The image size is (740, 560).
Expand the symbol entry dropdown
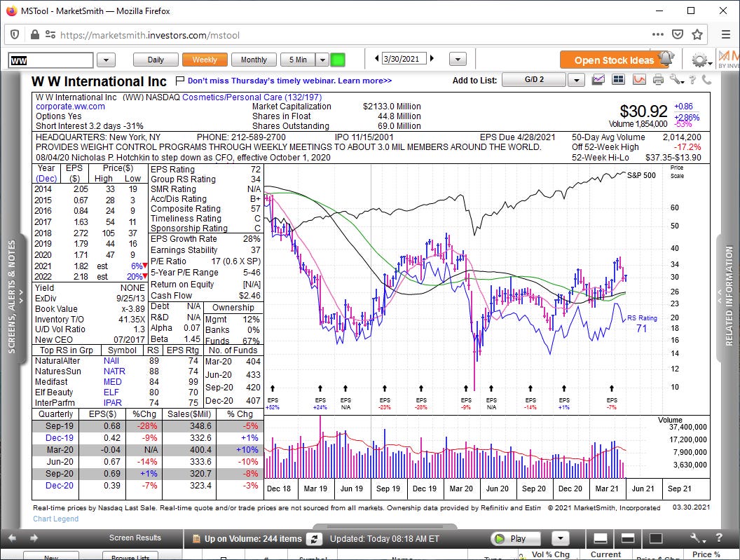pyautogui.click(x=107, y=60)
